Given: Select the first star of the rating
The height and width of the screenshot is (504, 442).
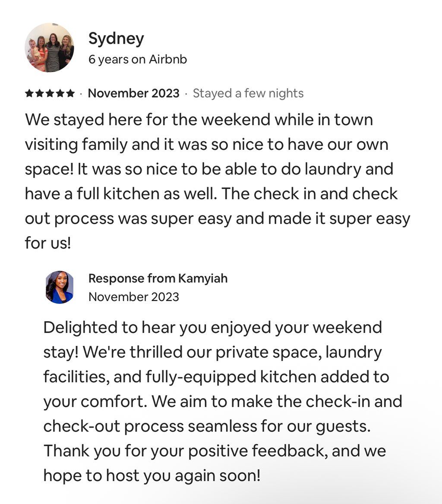Looking at the screenshot, I should pyautogui.click(x=29, y=94).
